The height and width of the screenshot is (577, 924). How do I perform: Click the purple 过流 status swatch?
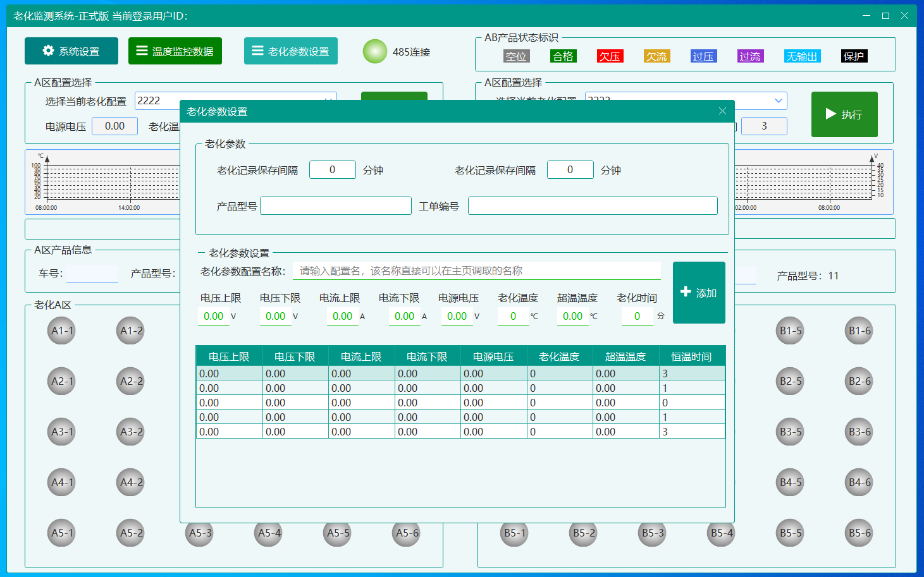(750, 56)
